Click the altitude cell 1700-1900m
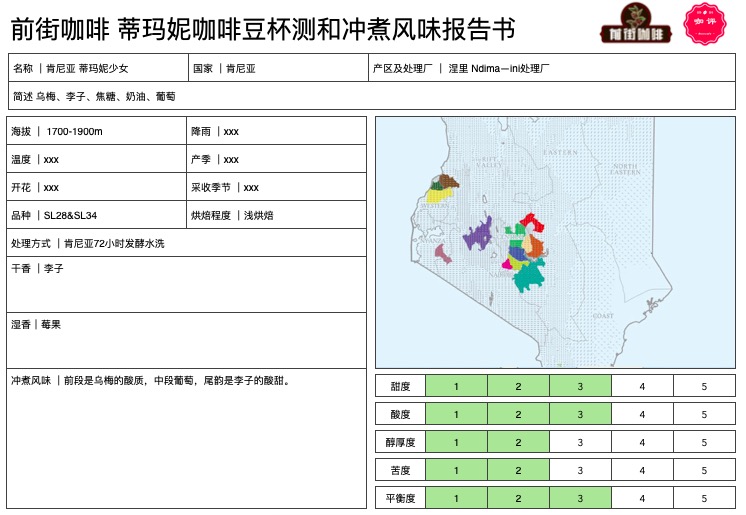Screen dimensions: 746x515 [97, 131]
